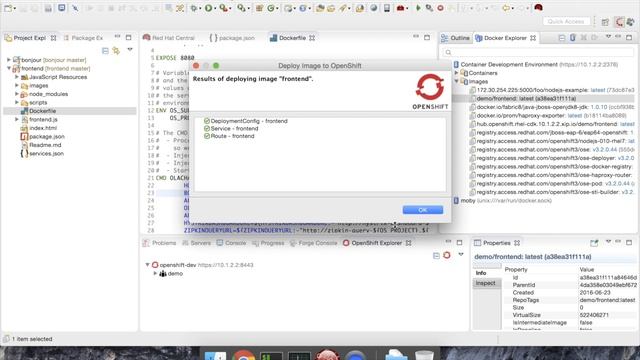
Task: Collapse all in Docker Explorer toolbar
Action: pos(562,38)
